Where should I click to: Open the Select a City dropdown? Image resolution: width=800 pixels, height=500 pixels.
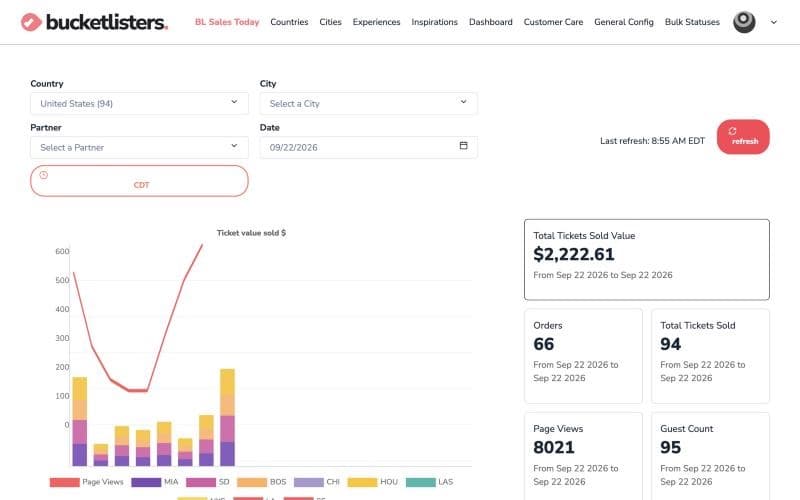coord(369,104)
